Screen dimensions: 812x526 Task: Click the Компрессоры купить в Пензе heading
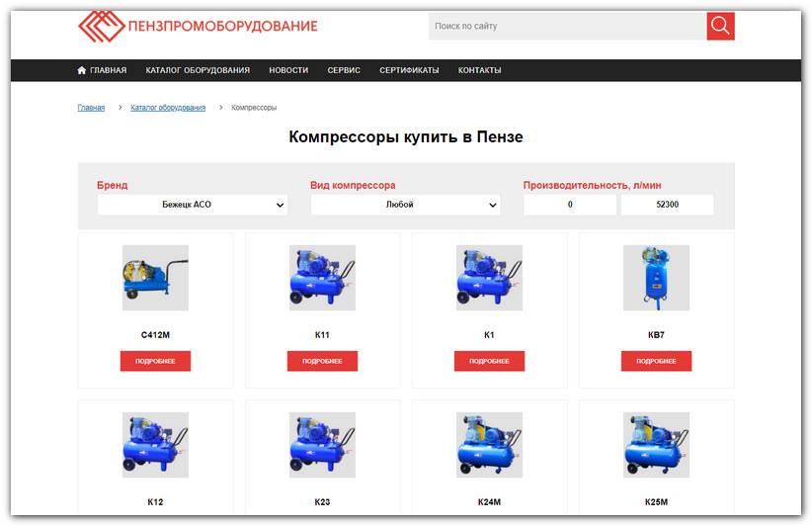click(406, 136)
